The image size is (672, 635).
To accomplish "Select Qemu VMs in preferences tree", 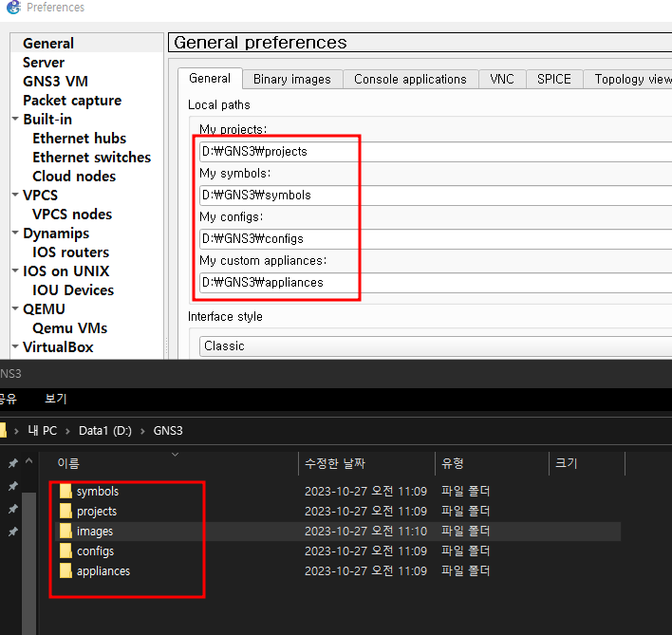I will [70, 327].
